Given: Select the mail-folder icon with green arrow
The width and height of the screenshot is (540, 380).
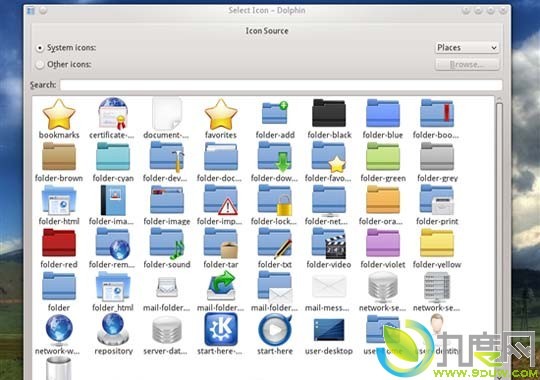Looking at the screenshot, I should point(221,285).
